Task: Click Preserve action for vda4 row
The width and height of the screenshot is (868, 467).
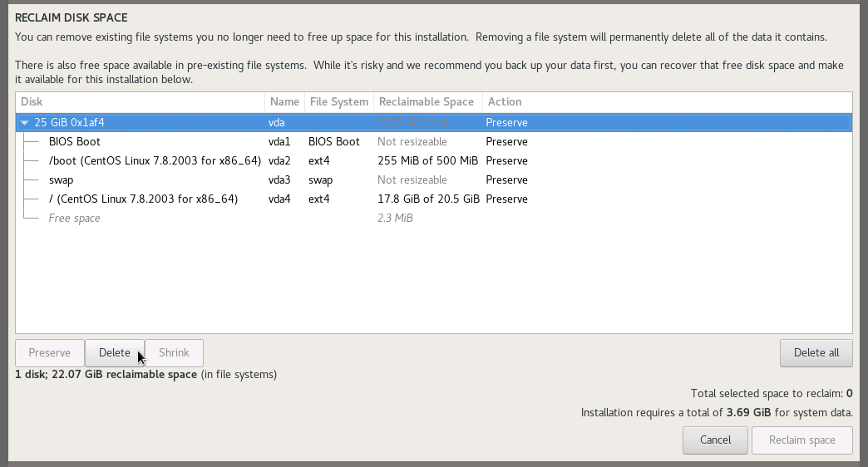Action: [506, 199]
